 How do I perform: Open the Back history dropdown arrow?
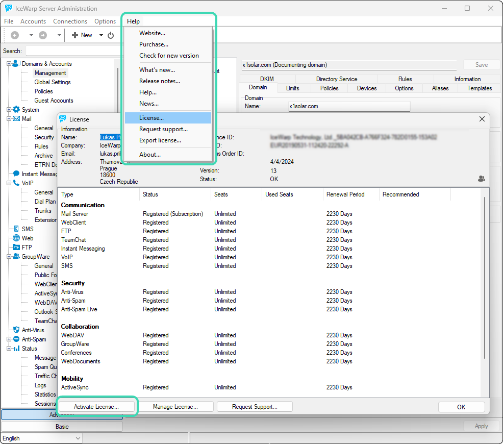point(31,35)
